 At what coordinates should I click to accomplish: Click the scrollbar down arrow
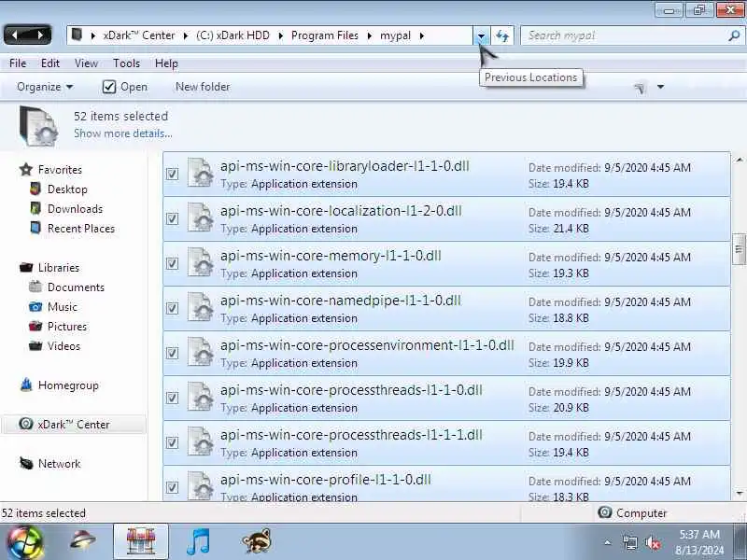(739, 493)
